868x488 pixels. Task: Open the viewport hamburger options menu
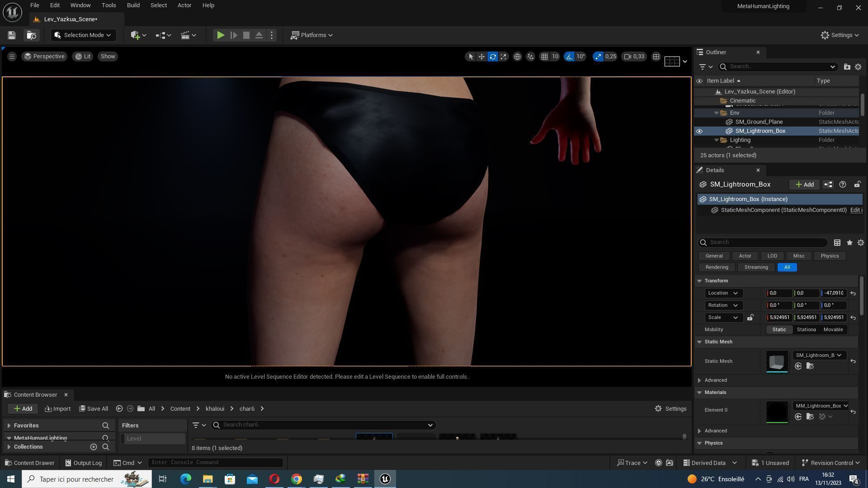(12, 56)
